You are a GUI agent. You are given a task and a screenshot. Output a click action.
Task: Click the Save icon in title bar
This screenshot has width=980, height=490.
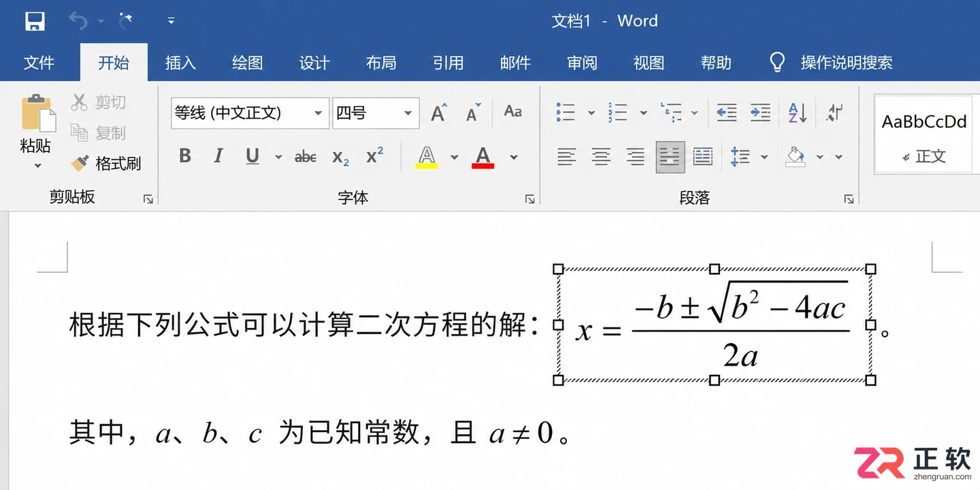(35, 21)
